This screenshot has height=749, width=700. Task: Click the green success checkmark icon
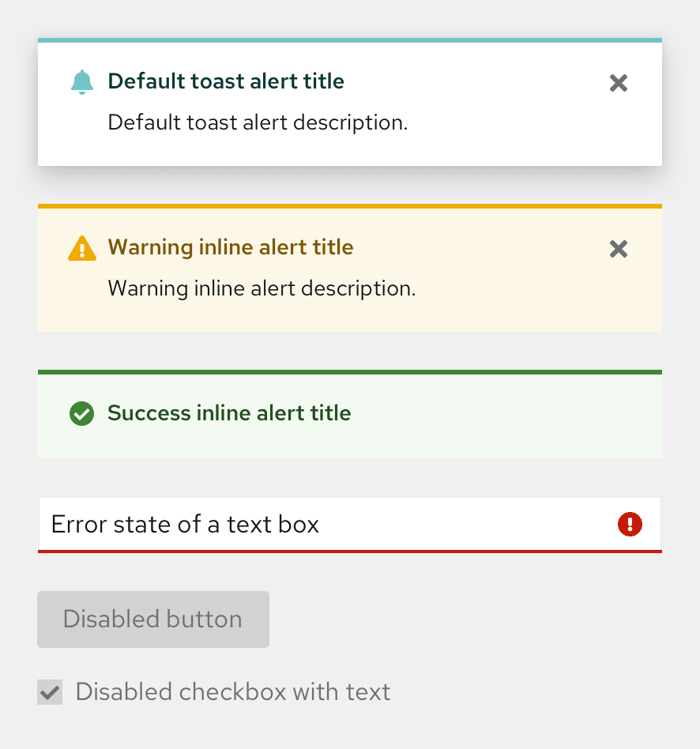(81, 413)
